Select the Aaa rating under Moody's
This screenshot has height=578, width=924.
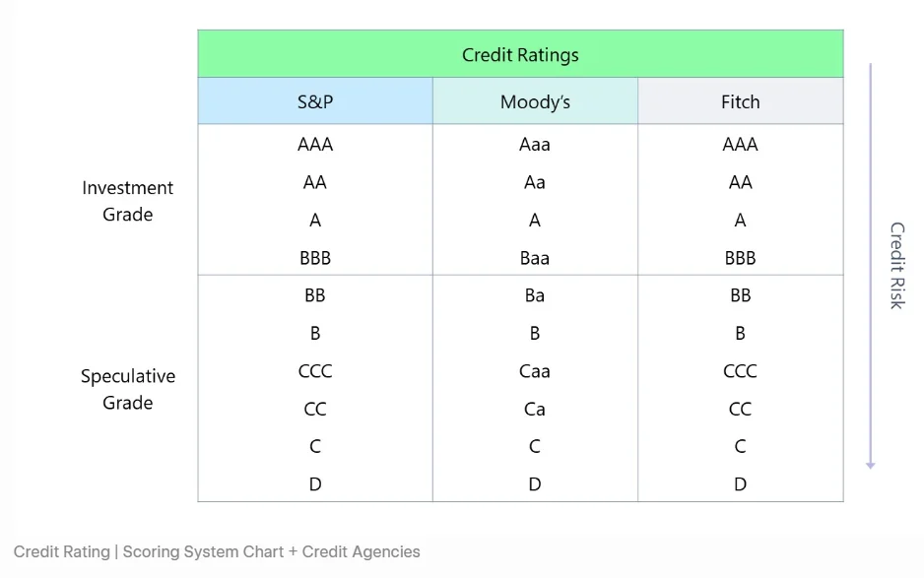[x=535, y=145]
